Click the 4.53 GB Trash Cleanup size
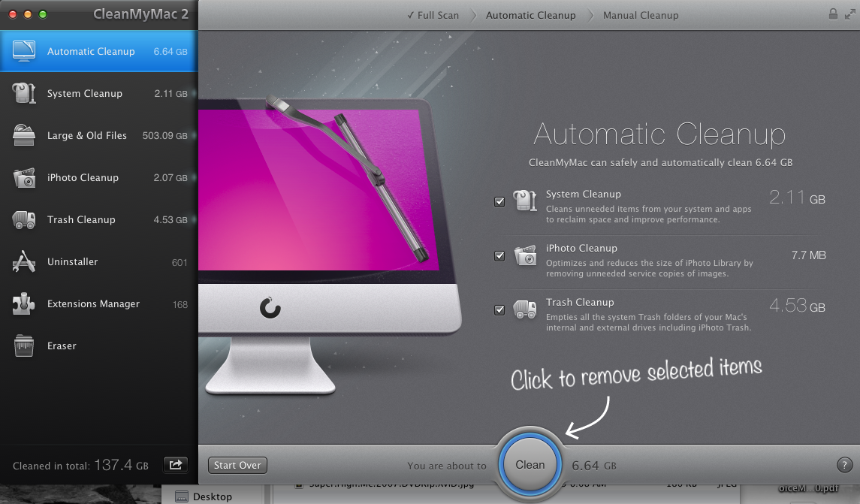The width and height of the screenshot is (860, 504). click(x=797, y=306)
